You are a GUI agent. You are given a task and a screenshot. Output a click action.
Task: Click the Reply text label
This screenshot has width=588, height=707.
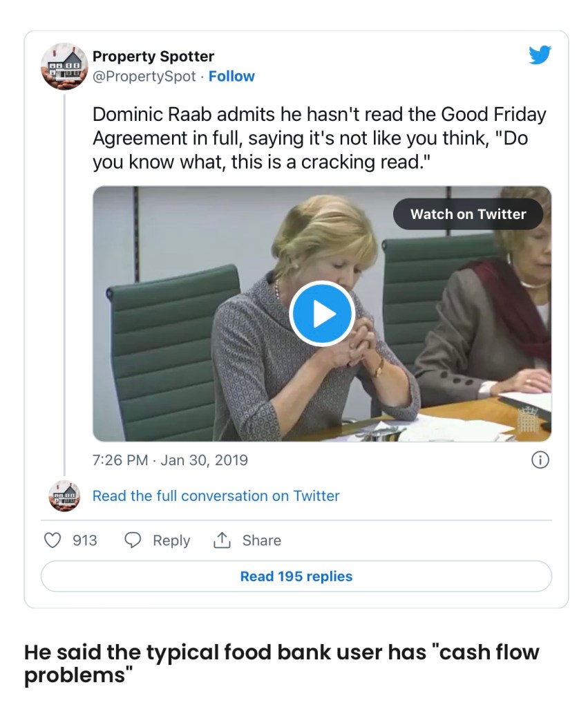pyautogui.click(x=171, y=540)
